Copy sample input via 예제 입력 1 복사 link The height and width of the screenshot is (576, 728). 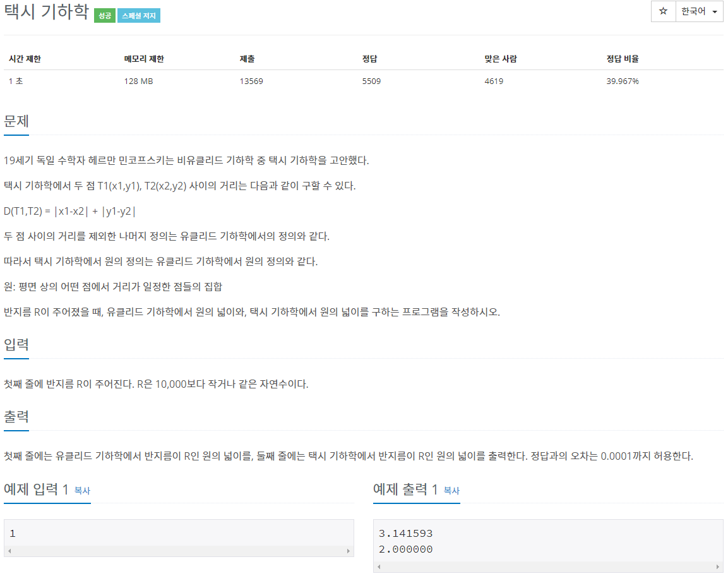click(82, 491)
